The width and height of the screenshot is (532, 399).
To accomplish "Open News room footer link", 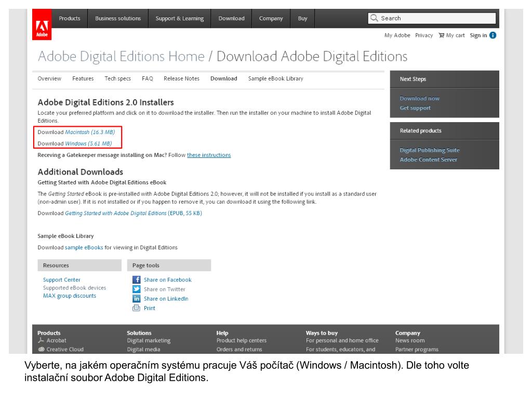I will 410,340.
